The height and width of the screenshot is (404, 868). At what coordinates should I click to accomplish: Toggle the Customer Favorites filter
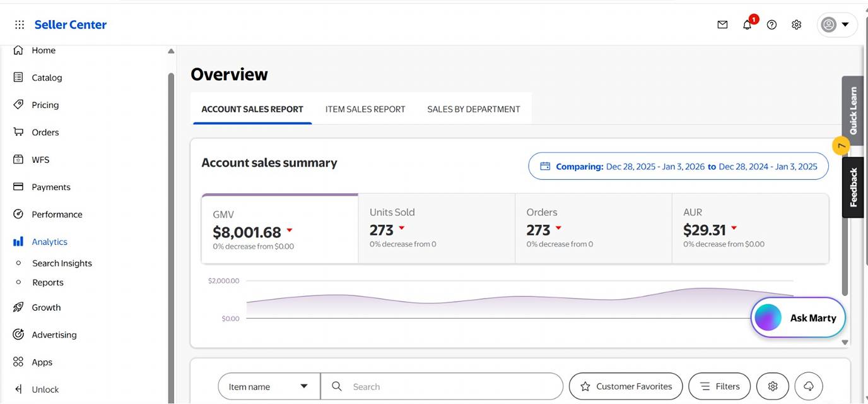pos(625,386)
